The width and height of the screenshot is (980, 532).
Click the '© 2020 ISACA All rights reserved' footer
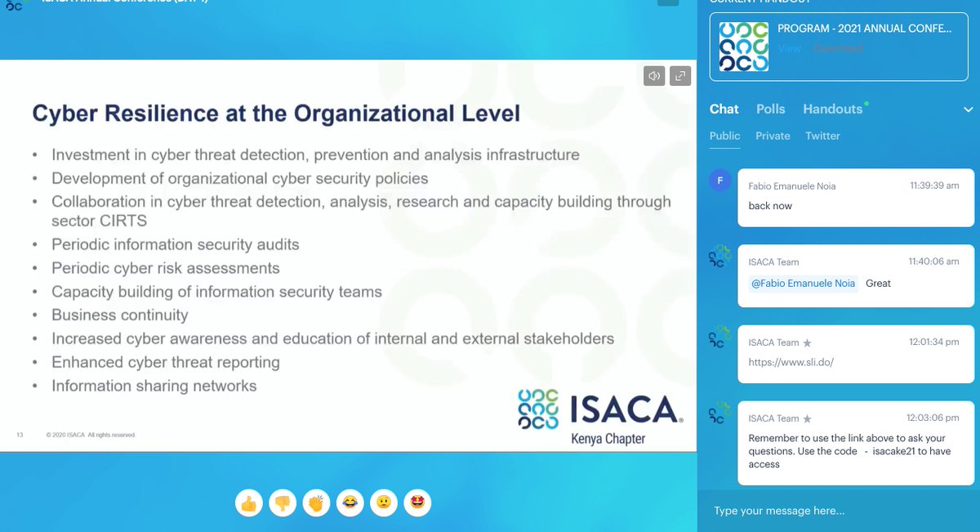(90, 435)
